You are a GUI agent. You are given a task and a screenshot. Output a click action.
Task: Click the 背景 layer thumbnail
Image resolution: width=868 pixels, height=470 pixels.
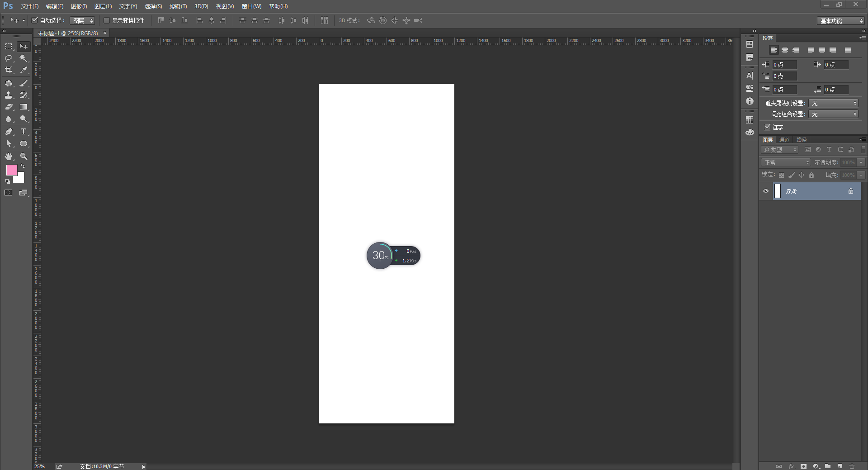(778, 191)
